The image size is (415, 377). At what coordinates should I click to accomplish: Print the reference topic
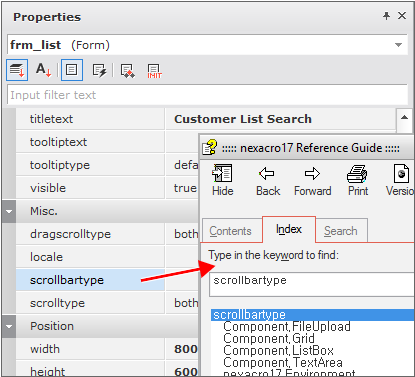(358, 180)
